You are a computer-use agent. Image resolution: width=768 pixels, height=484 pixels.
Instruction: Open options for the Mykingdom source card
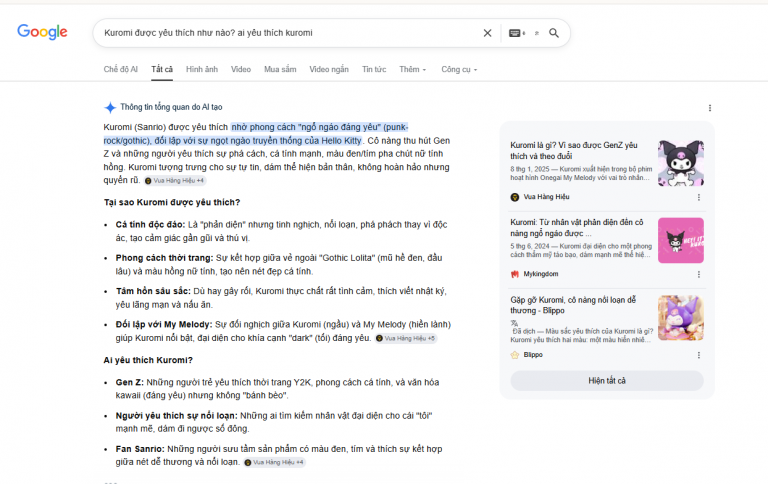(x=698, y=274)
